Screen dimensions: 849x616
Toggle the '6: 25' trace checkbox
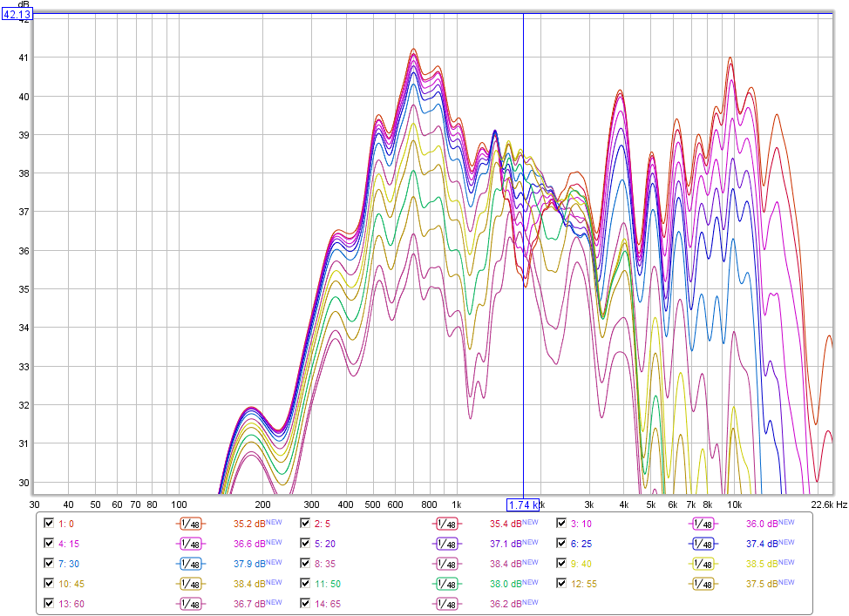click(561, 543)
